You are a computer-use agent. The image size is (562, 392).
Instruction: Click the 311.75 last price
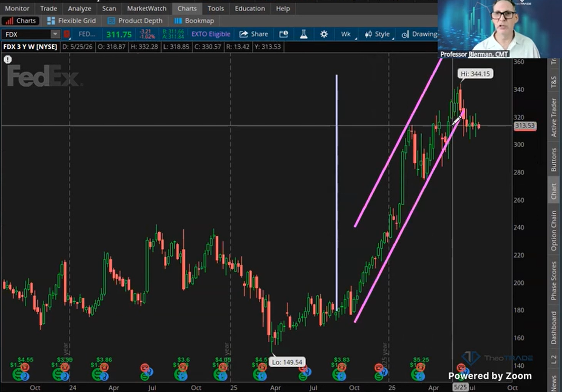pyautogui.click(x=119, y=34)
